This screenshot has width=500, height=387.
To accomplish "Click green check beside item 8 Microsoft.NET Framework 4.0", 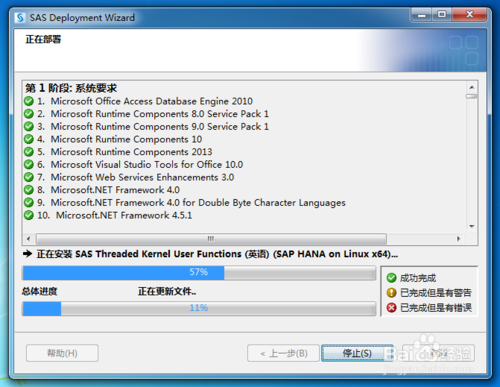I will (x=29, y=190).
